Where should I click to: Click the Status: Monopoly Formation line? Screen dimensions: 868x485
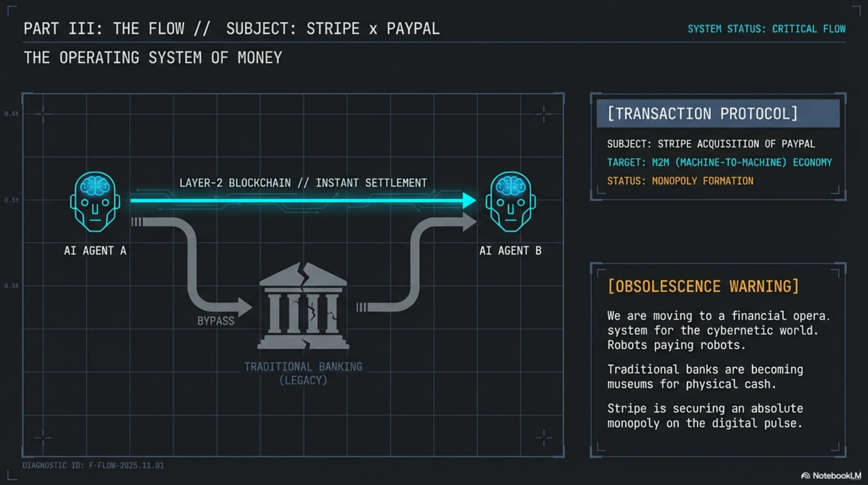click(680, 181)
